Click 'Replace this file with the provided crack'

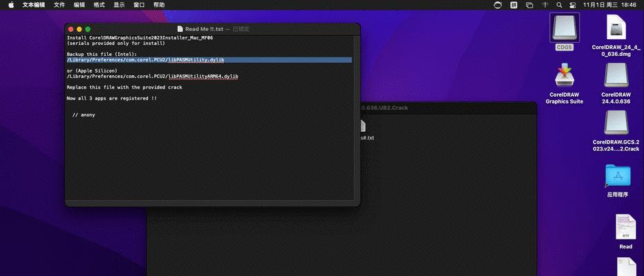pyautogui.click(x=124, y=88)
